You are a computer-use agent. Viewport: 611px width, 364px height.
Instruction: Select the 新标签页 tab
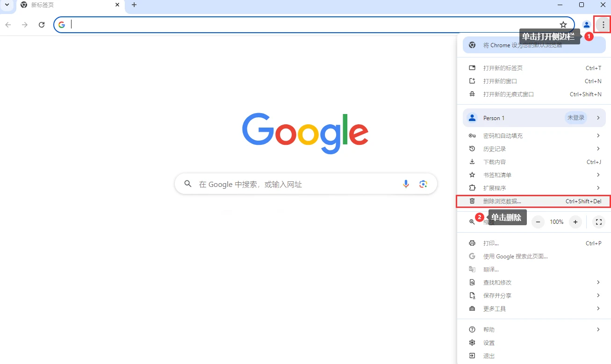pos(70,5)
